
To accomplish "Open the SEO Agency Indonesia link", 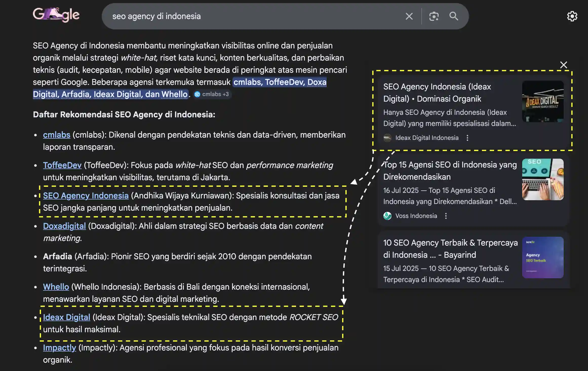I will (x=86, y=196).
